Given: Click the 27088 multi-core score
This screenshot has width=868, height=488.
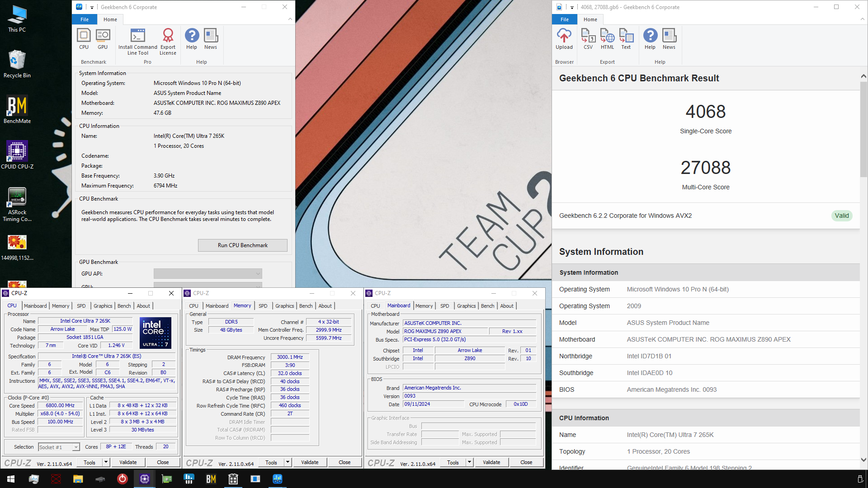Looking at the screenshot, I should [x=706, y=168].
